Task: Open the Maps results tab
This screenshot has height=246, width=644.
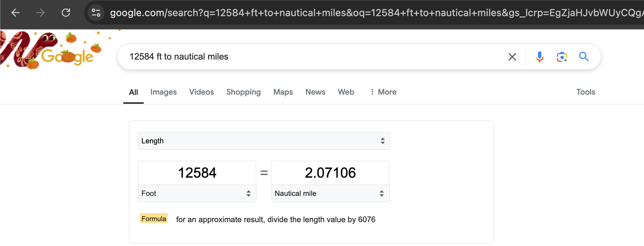Action: (283, 92)
